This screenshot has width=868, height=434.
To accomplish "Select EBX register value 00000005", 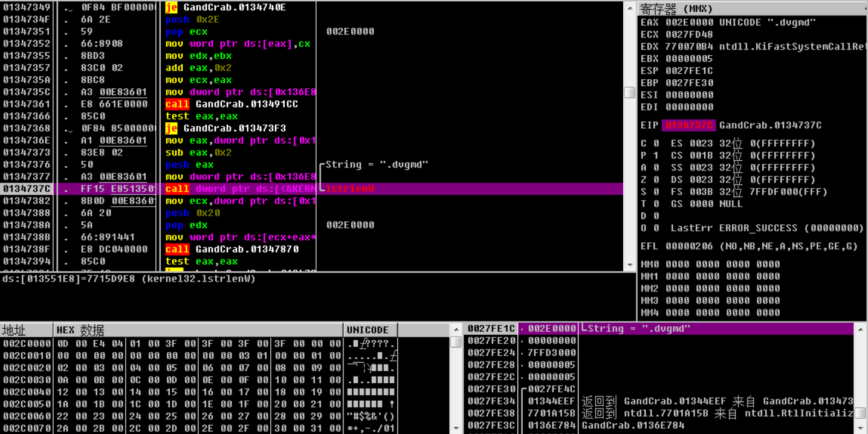I will click(690, 59).
